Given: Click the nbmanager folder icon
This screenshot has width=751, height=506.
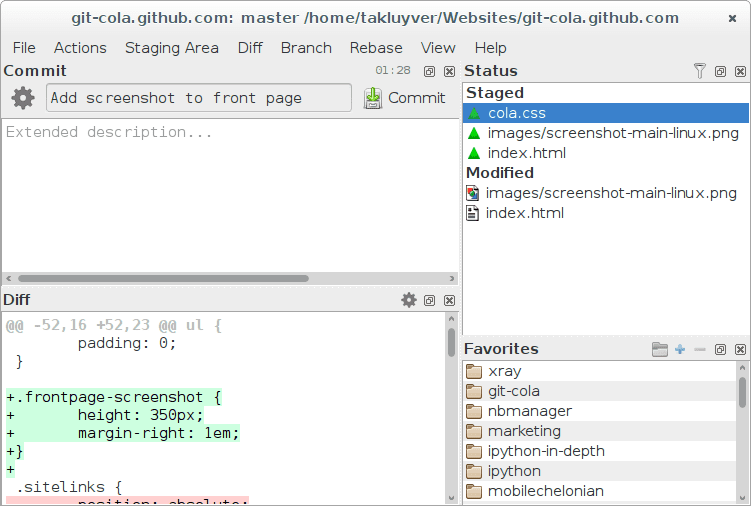Looking at the screenshot, I should pyautogui.click(x=474, y=411).
